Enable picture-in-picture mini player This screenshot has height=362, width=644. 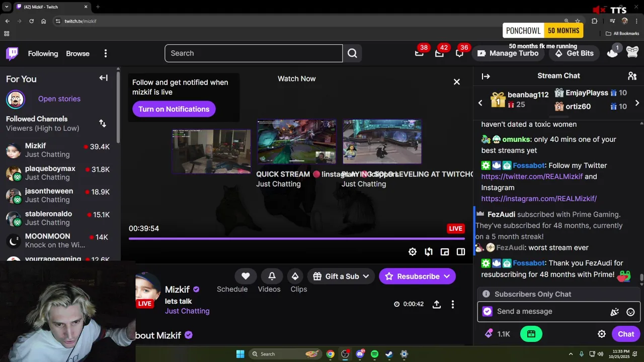(445, 252)
